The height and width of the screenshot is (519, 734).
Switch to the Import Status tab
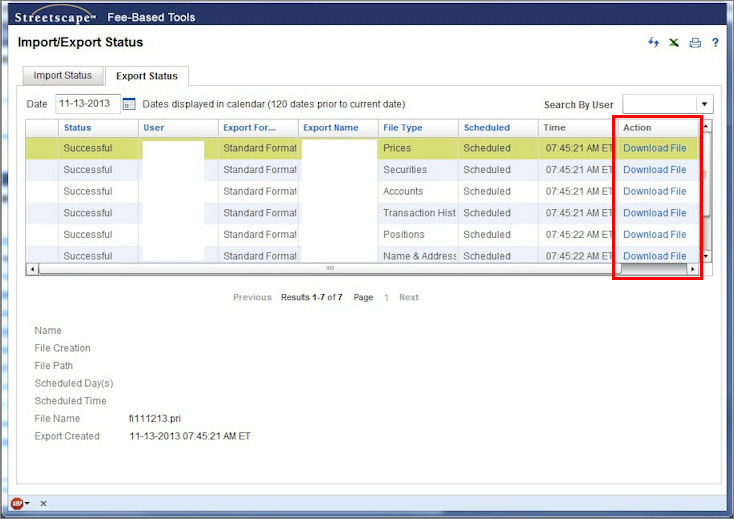[62, 76]
